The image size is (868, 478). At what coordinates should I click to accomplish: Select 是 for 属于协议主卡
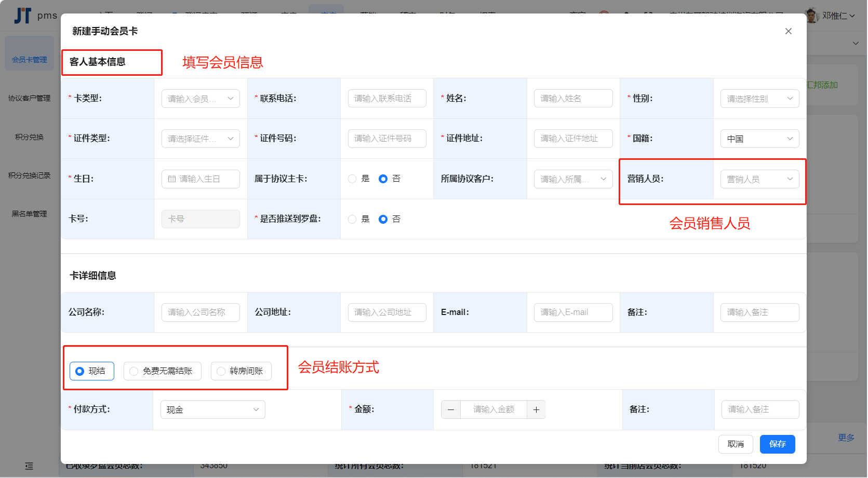coord(353,179)
